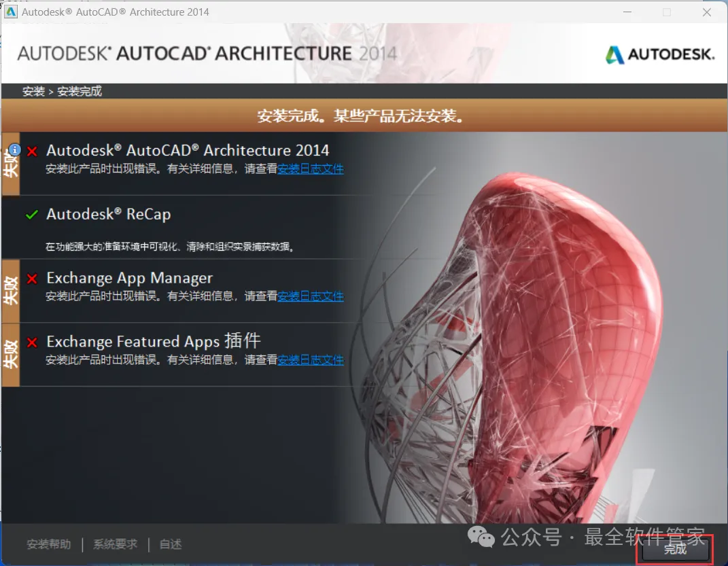Open the 安装帮助 link

pos(49,544)
